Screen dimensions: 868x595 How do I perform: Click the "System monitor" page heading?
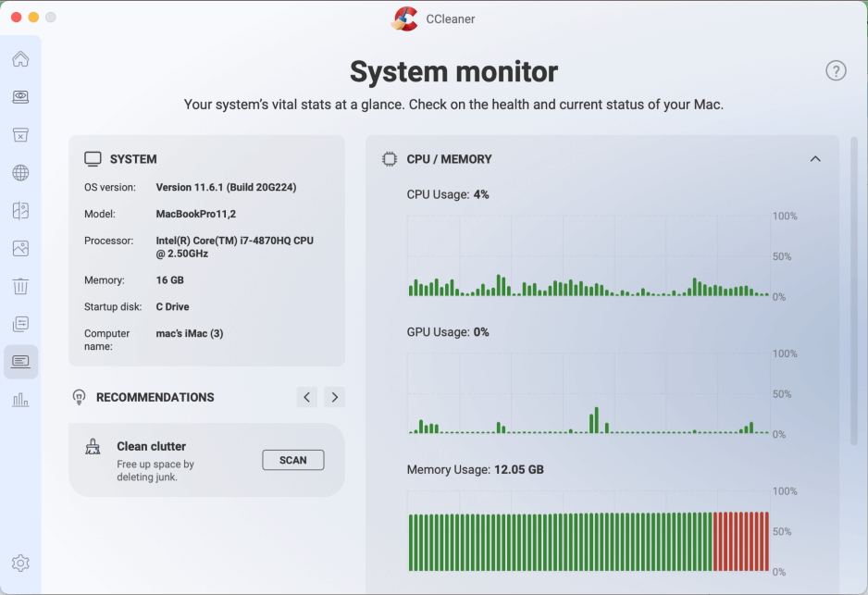pyautogui.click(x=454, y=72)
